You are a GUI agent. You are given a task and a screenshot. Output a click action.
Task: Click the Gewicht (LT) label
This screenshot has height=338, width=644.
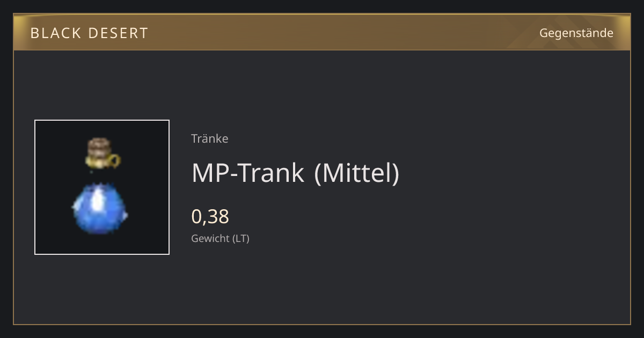(221, 239)
